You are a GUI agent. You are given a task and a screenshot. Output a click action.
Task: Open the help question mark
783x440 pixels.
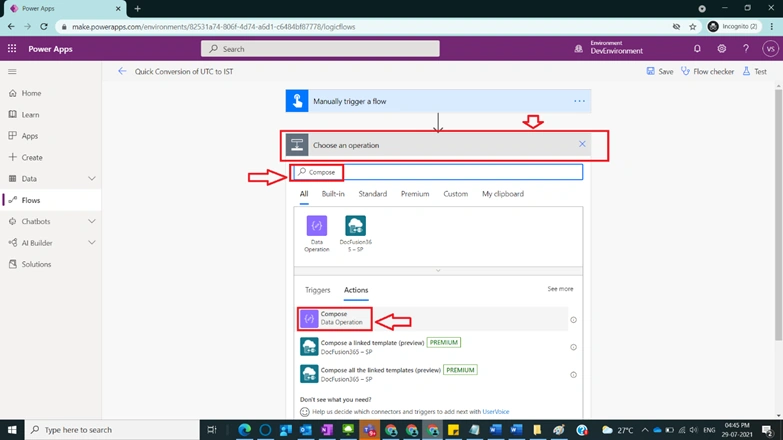click(746, 48)
